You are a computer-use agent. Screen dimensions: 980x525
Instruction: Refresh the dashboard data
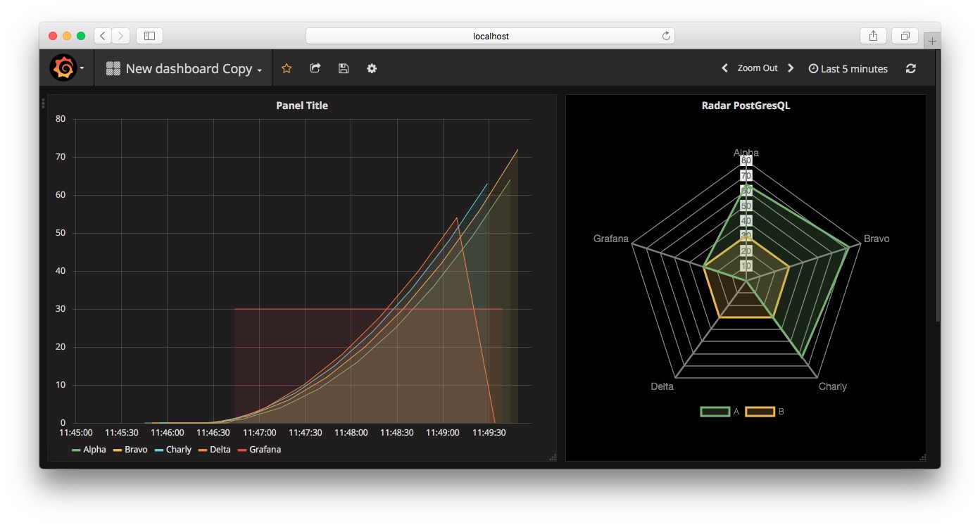coord(911,68)
